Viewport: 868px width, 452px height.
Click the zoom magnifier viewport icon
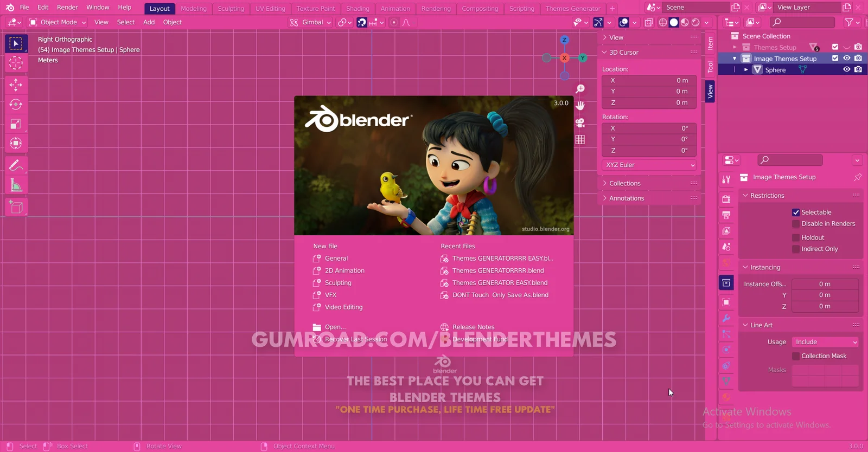point(580,89)
